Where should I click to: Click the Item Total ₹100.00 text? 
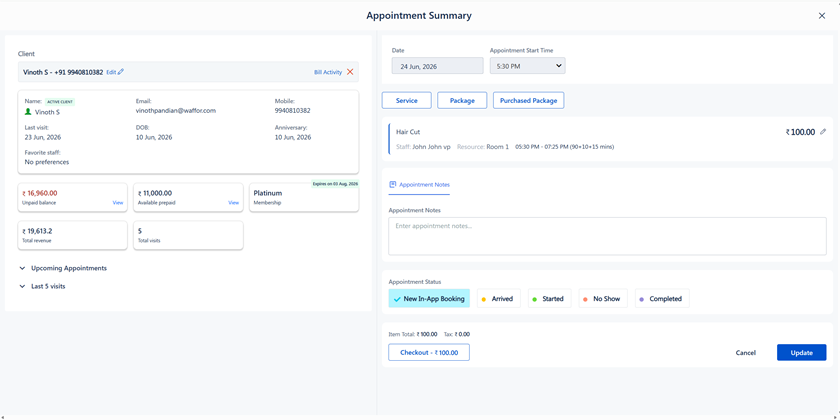click(x=412, y=334)
